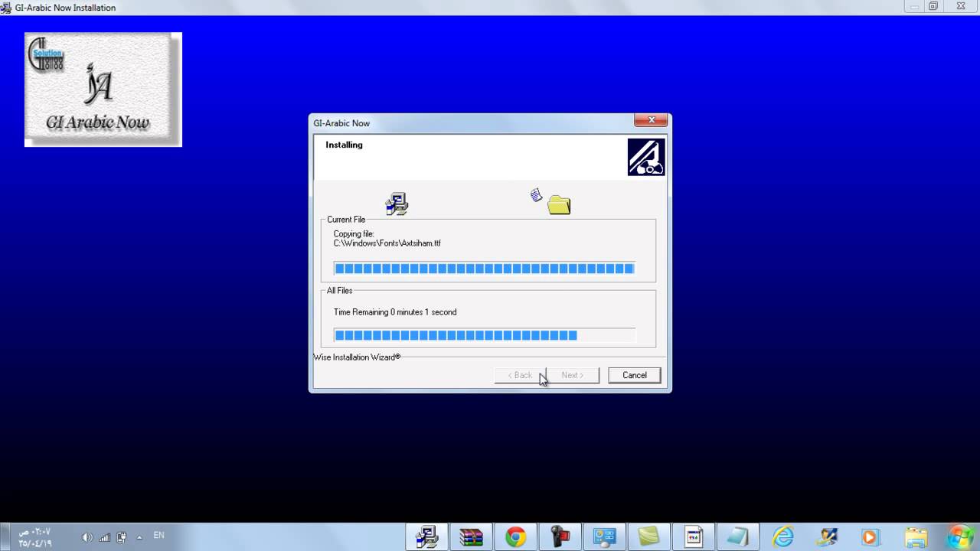
Task: Click the 'Time Remaining 0 minutes 1 second' text
Action: [395, 312]
